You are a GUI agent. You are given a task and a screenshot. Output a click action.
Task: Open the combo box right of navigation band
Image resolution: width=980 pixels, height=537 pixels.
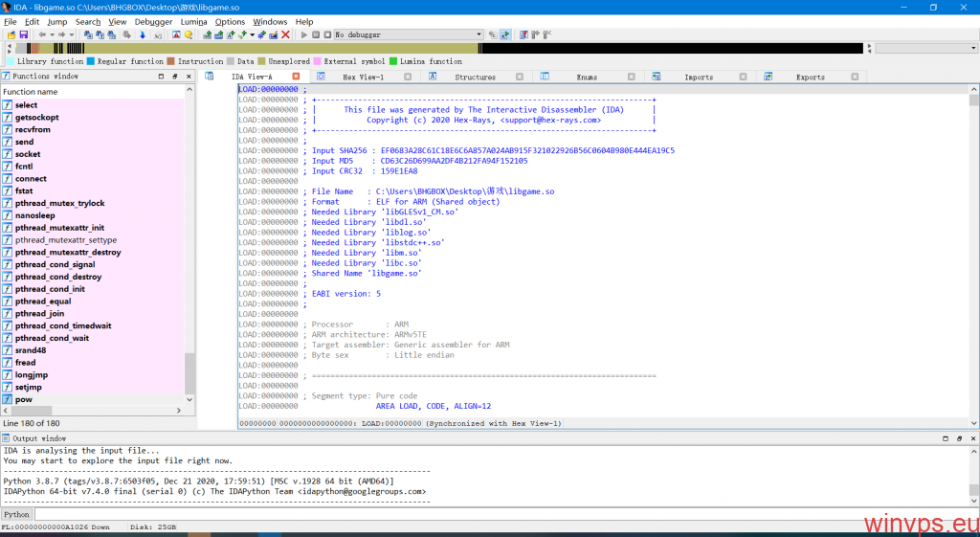coord(926,48)
